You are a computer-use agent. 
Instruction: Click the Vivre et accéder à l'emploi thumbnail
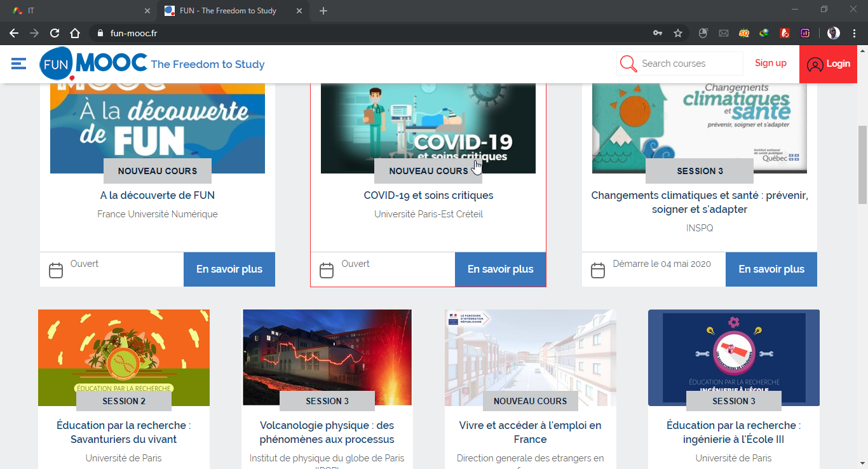point(531,358)
